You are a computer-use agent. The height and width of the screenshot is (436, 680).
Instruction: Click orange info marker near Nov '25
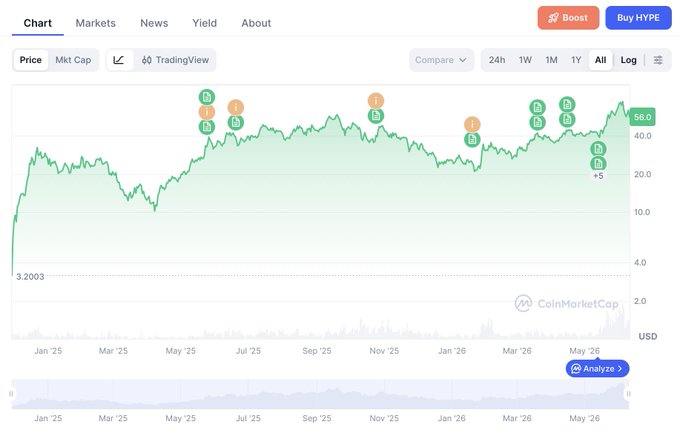[376, 101]
